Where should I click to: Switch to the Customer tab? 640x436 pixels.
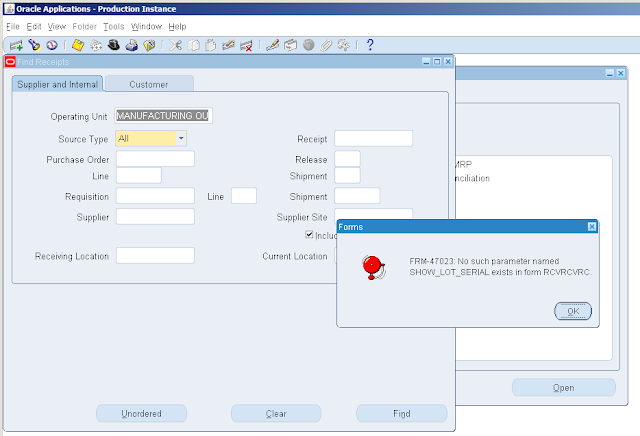pyautogui.click(x=149, y=84)
